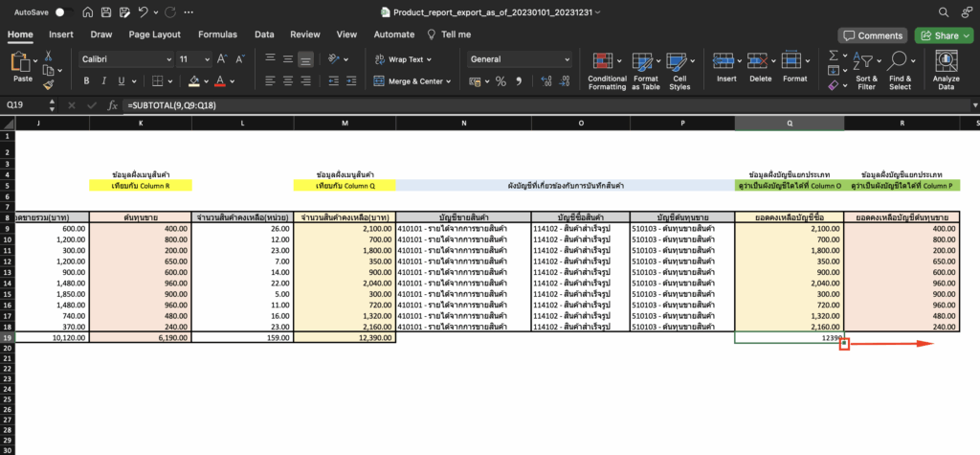Click the green Share button
Image resolution: width=980 pixels, height=455 pixels.
[x=941, y=35]
